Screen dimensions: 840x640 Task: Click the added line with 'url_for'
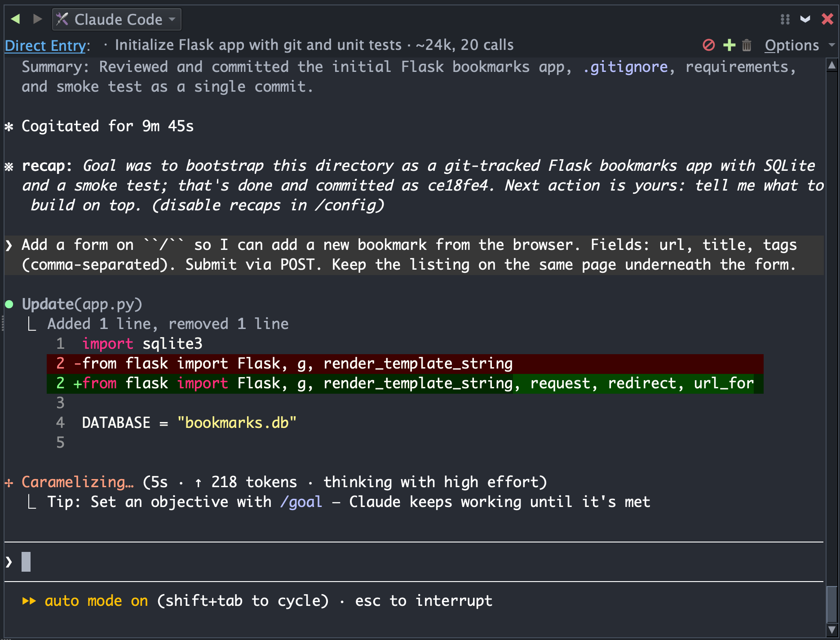tap(405, 383)
